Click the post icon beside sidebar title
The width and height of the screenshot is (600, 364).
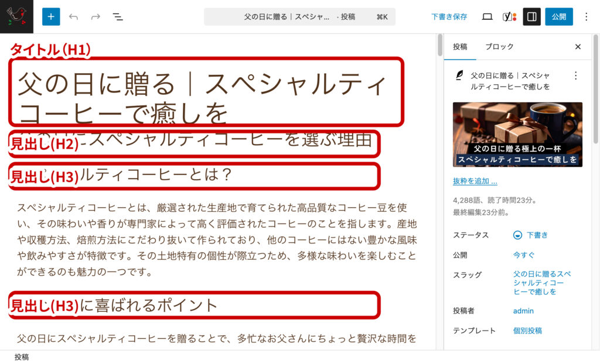[459, 75]
